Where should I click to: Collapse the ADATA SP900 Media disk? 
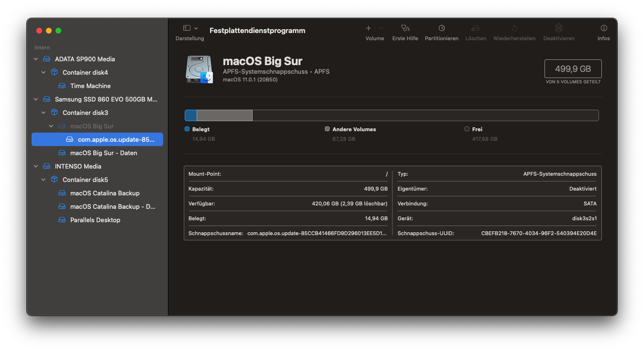pos(36,59)
